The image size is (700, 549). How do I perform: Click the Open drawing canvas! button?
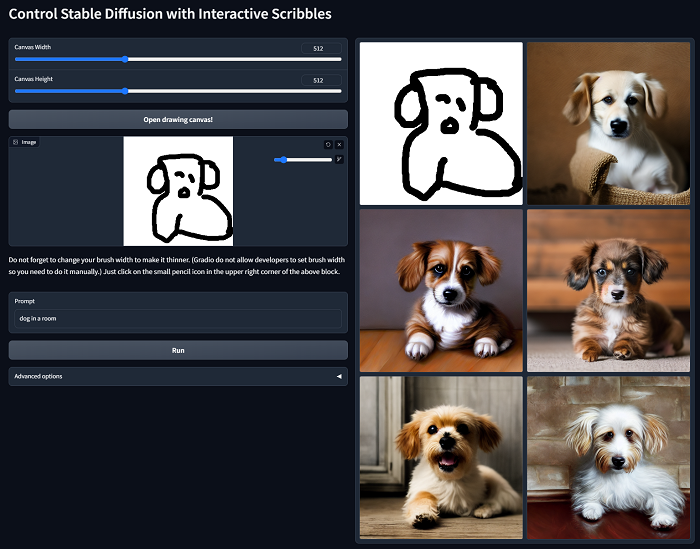(178, 119)
